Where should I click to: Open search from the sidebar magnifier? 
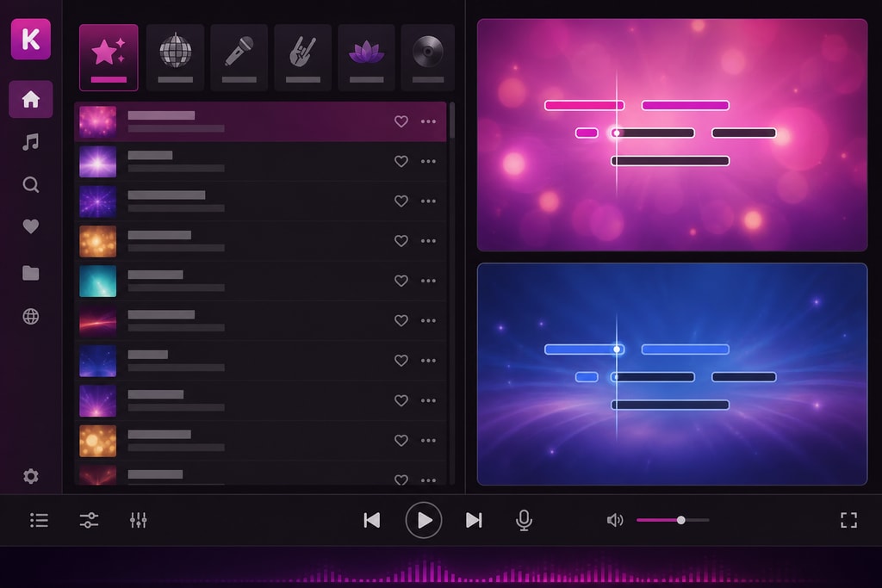click(30, 184)
